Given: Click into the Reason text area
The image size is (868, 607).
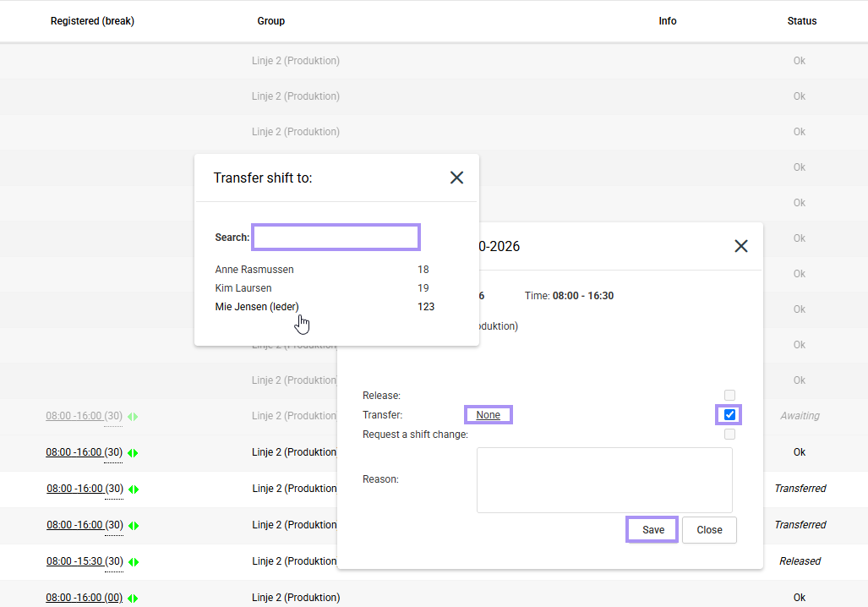Looking at the screenshot, I should (x=604, y=480).
